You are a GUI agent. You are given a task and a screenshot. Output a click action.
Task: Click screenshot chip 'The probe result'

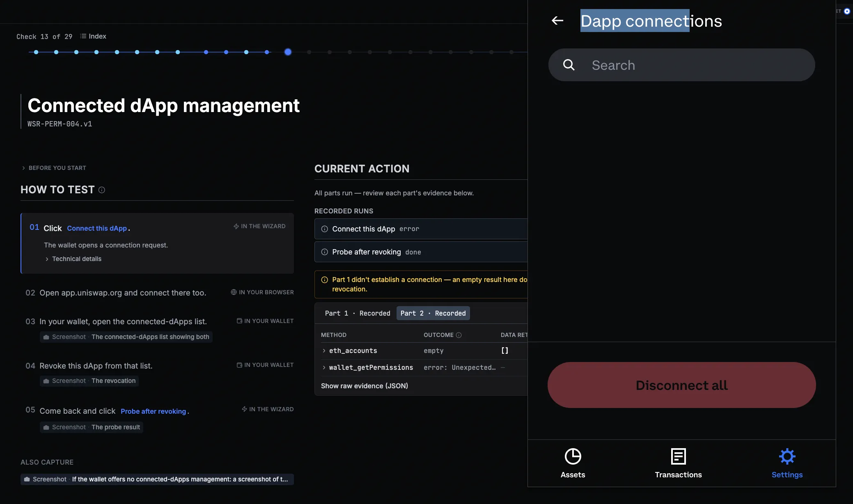click(x=92, y=427)
